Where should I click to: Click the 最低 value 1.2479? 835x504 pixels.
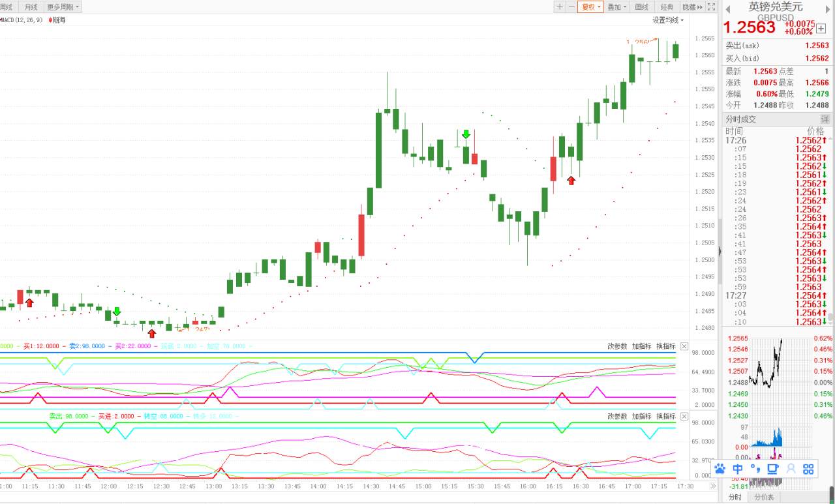point(817,94)
